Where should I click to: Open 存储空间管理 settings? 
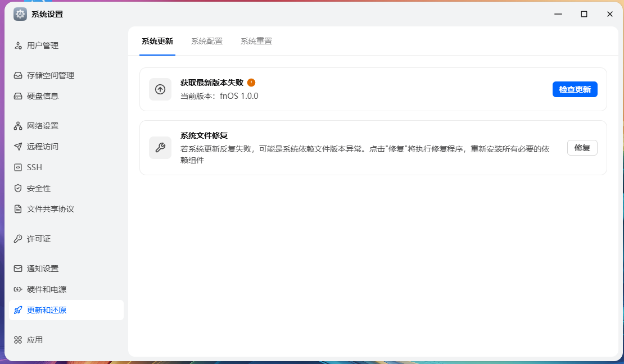point(66,75)
